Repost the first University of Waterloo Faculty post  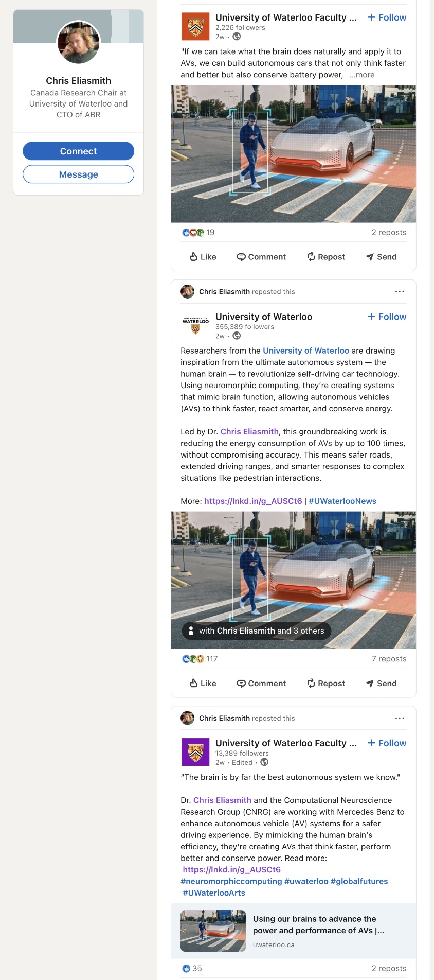(326, 257)
